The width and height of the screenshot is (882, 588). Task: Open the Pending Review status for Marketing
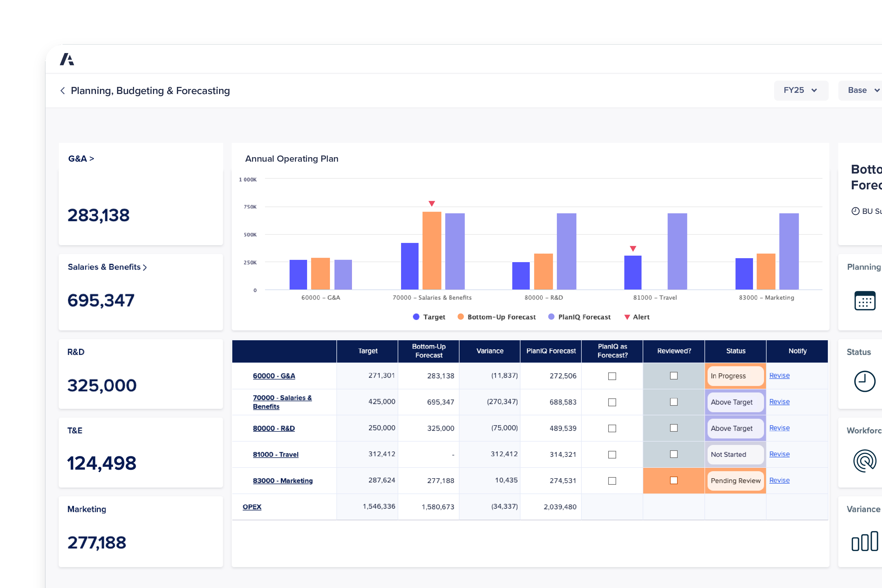point(735,481)
